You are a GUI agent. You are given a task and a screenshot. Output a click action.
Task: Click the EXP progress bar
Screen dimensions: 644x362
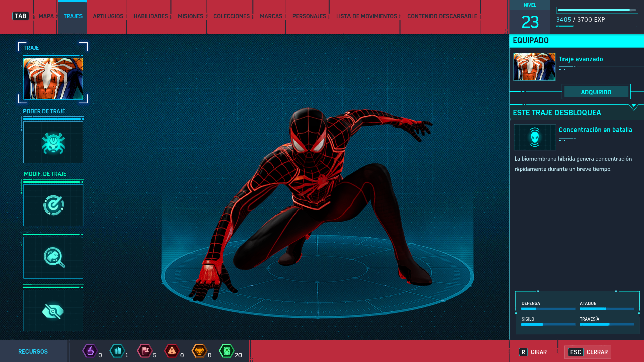coord(597,10)
